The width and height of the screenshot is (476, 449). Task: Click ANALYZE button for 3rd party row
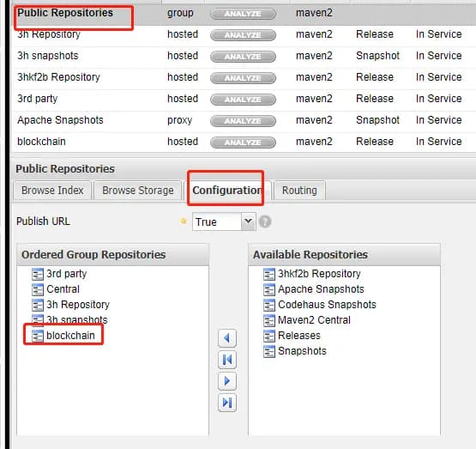click(x=243, y=100)
